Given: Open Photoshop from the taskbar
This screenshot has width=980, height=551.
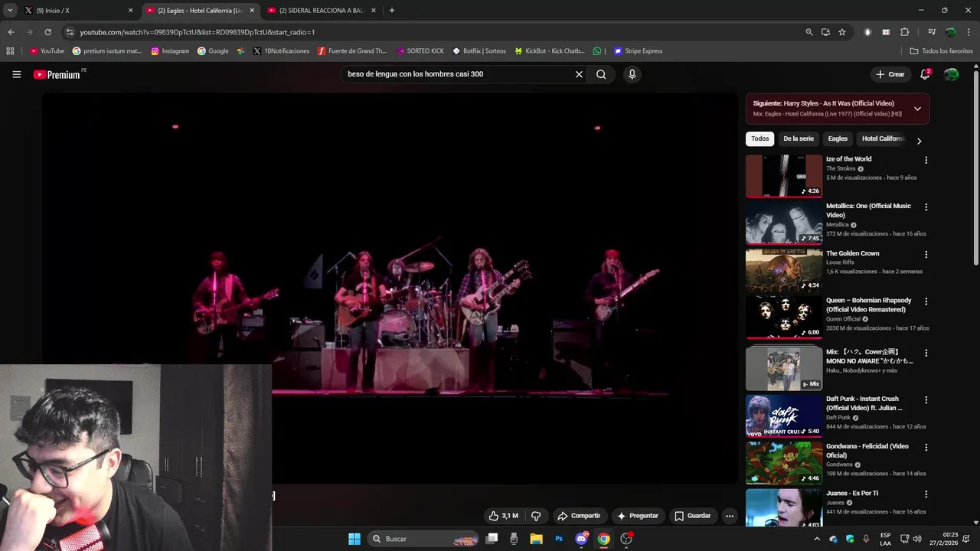Looking at the screenshot, I should coord(559,539).
